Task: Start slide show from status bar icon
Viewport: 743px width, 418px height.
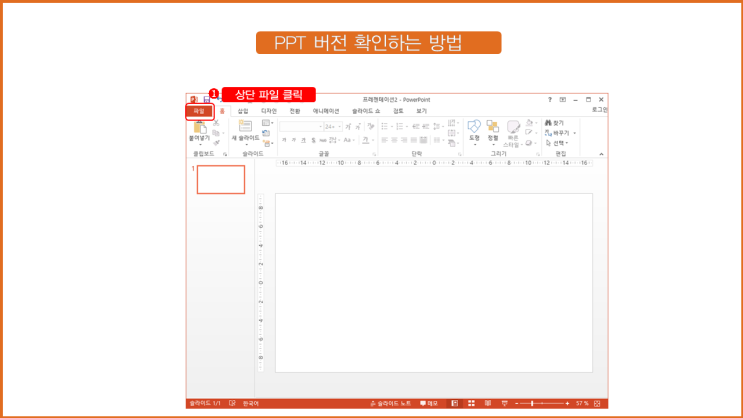Action: pos(504,403)
